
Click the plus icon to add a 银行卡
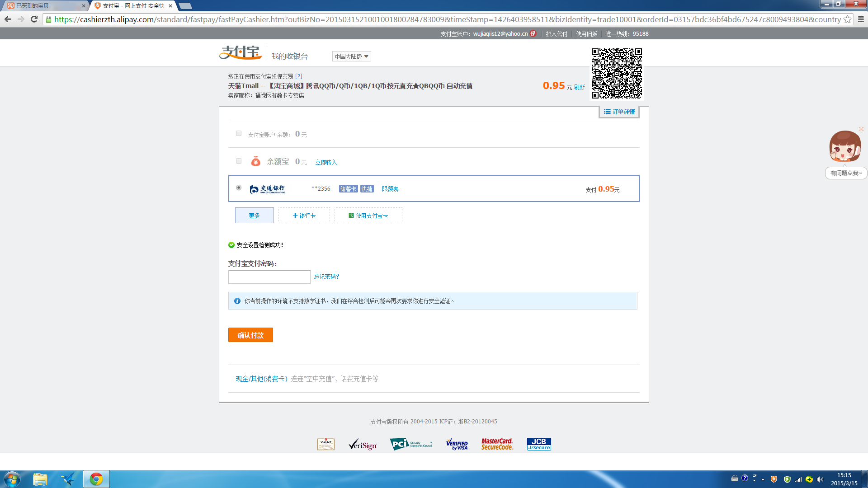(294, 216)
